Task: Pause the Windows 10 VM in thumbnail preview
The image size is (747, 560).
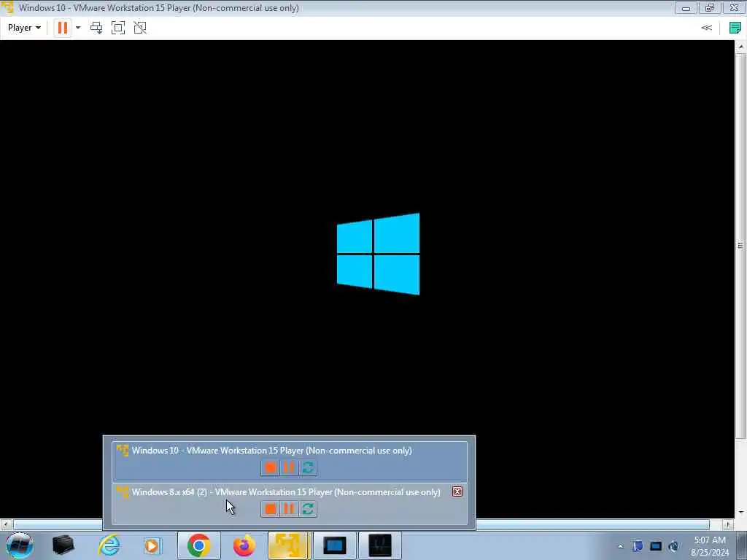Action: click(289, 467)
